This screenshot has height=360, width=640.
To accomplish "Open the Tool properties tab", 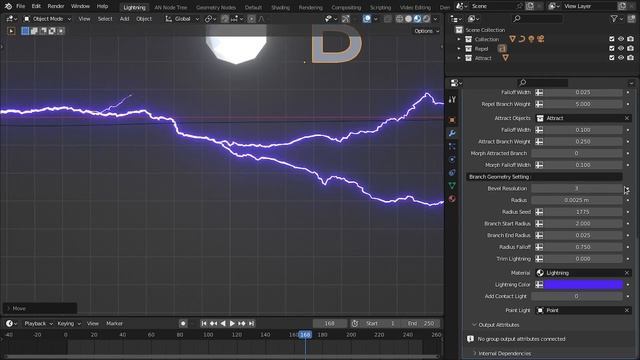I will point(452,100).
